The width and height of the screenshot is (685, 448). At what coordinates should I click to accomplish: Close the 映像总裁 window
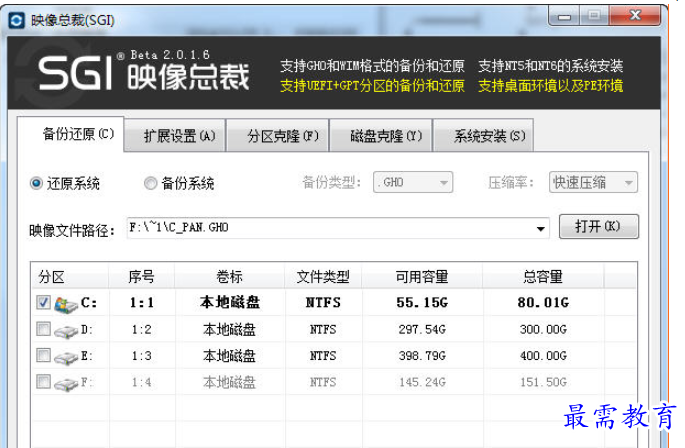(635, 16)
